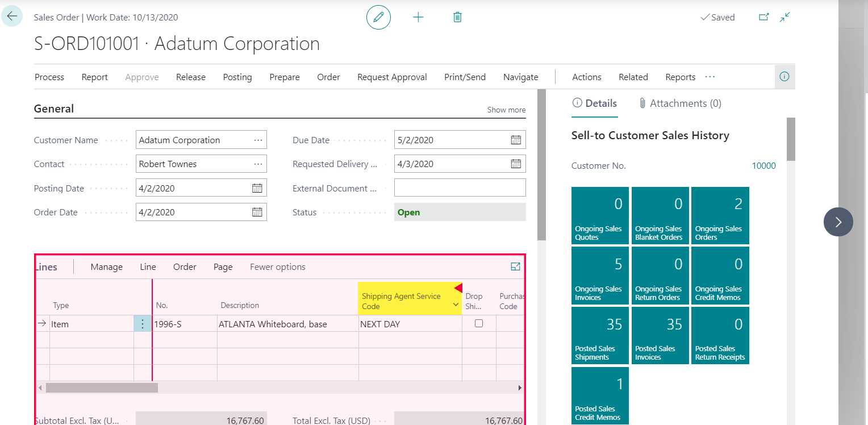Click Fewer options in Lines
The image size is (868, 425).
pos(277,267)
